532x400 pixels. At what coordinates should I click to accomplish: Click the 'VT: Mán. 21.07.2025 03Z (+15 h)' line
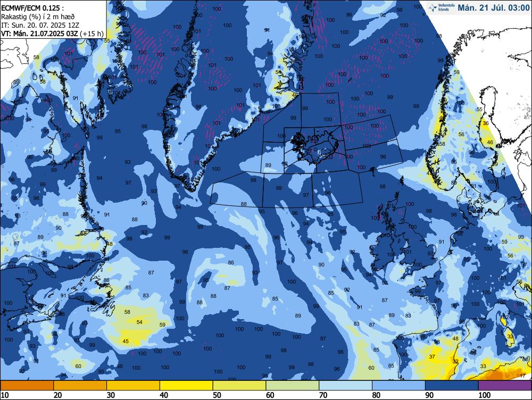coord(52,34)
